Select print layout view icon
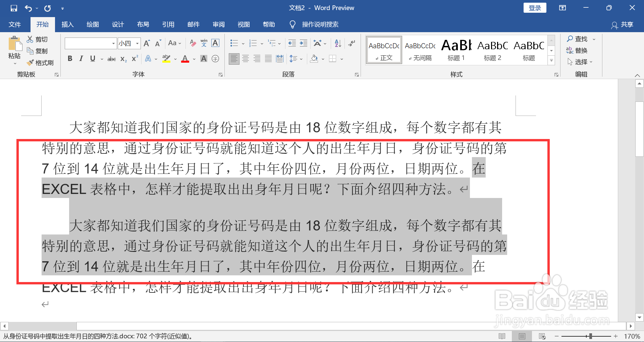The width and height of the screenshot is (644, 342). click(522, 336)
